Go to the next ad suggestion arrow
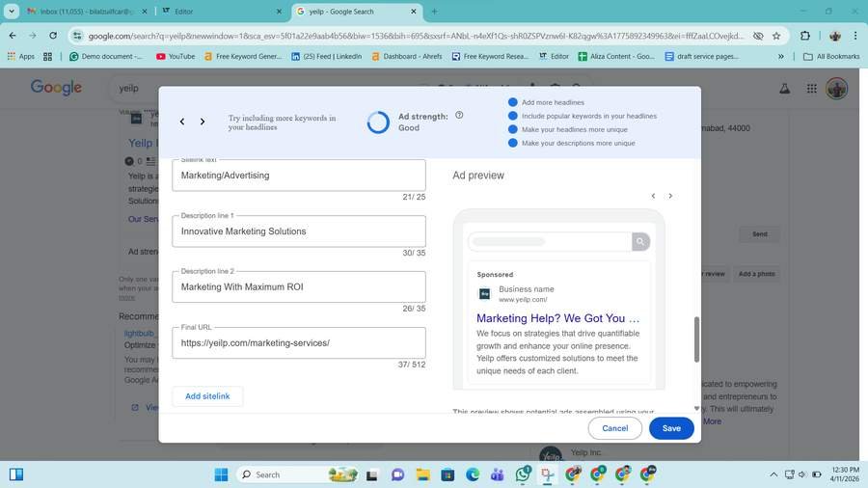Viewport: 868px width, 488px height. point(203,122)
